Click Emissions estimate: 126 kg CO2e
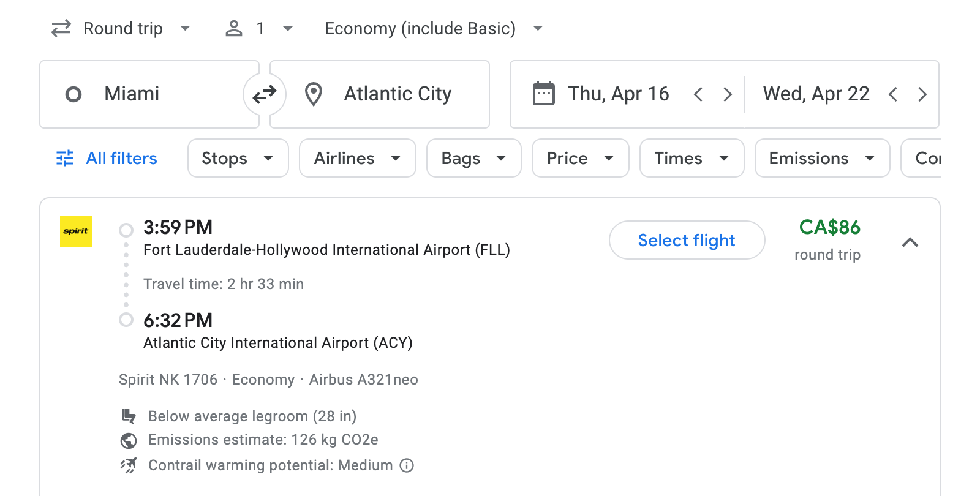980x496 pixels. point(263,440)
